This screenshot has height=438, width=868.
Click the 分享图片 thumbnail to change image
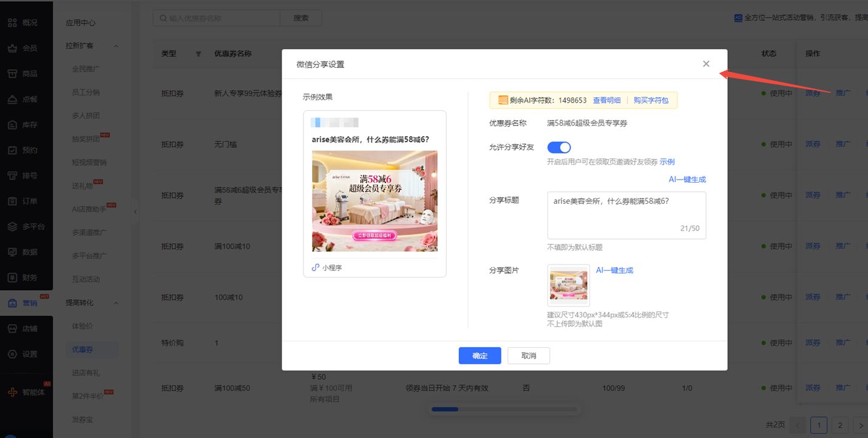tap(568, 285)
